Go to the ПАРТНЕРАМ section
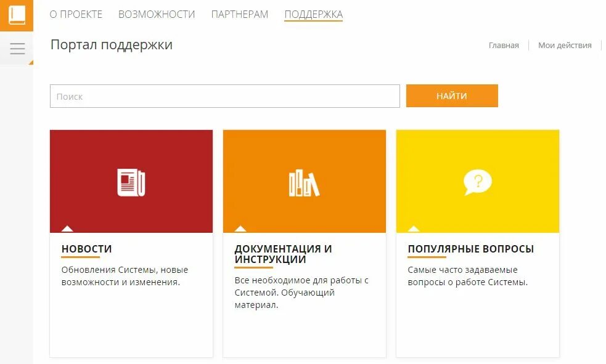The image size is (606, 364). 240,13
